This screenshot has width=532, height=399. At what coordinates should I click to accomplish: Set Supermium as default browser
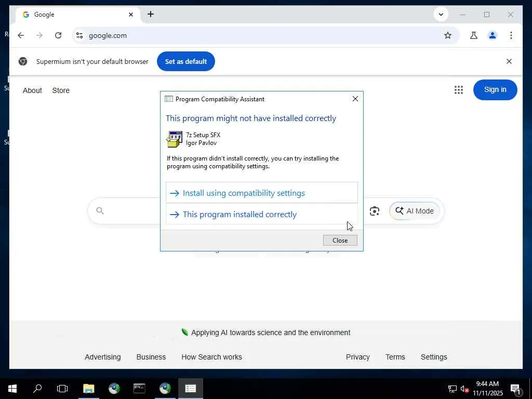tap(186, 61)
